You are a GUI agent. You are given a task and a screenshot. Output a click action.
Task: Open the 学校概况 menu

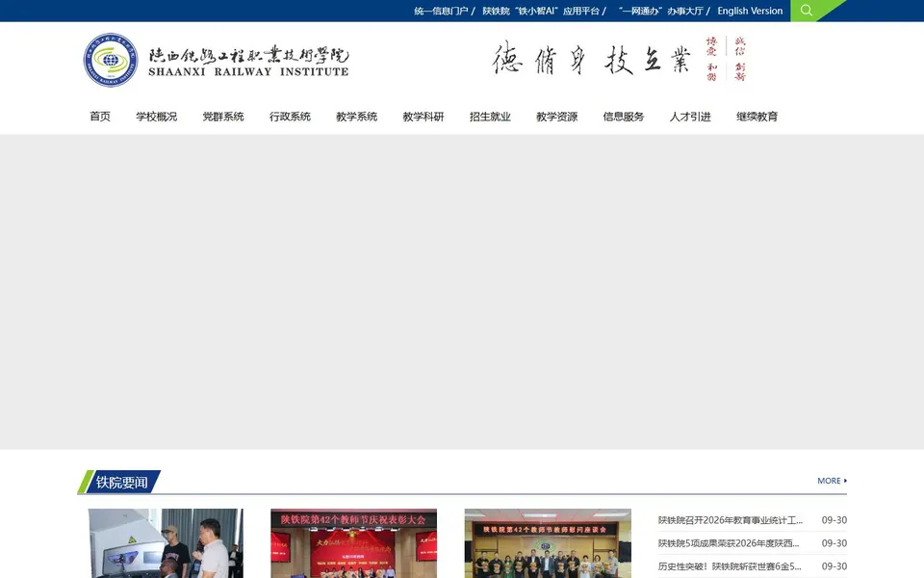click(156, 117)
